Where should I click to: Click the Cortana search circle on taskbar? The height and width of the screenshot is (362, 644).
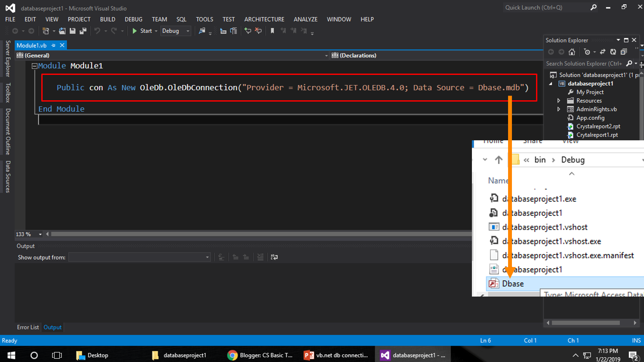(34, 355)
